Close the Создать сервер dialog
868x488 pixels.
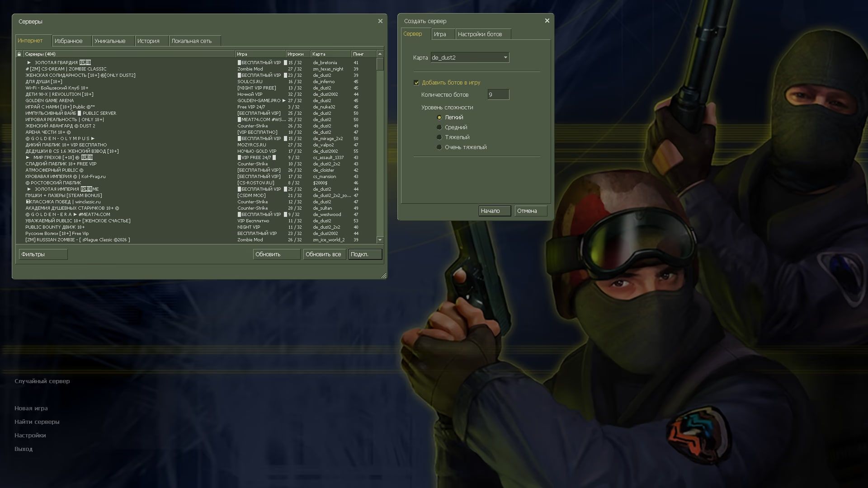click(x=547, y=20)
